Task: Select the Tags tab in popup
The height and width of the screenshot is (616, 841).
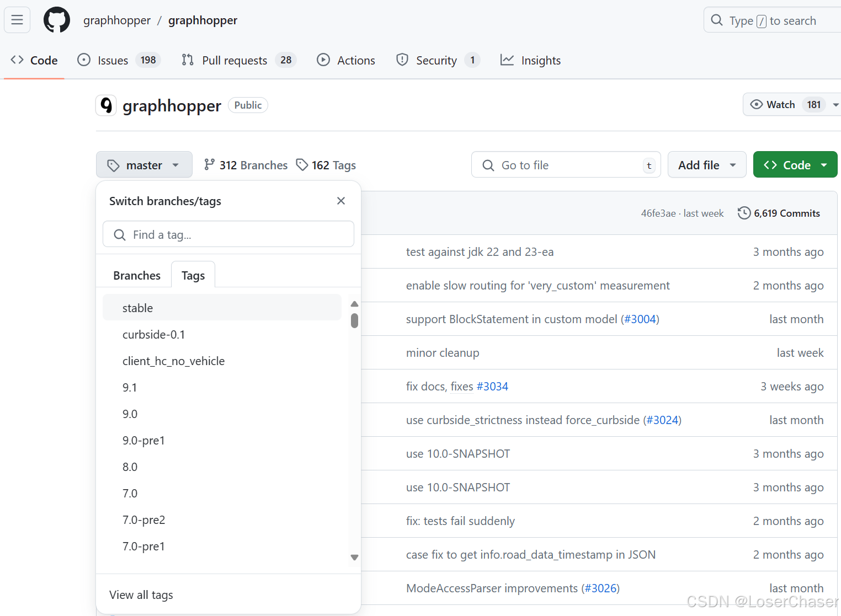Action: 193,275
